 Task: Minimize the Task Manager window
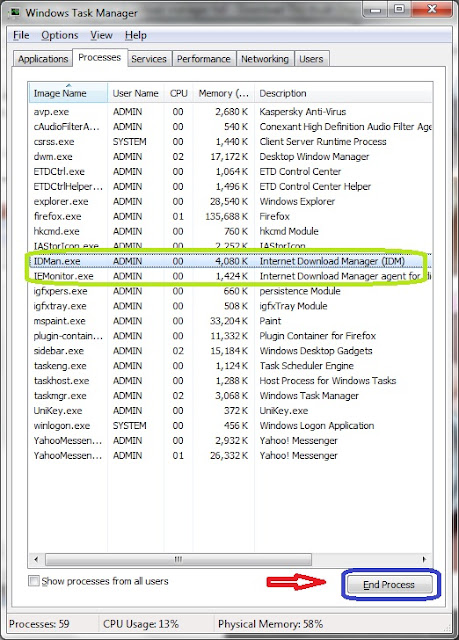[x=376, y=10]
